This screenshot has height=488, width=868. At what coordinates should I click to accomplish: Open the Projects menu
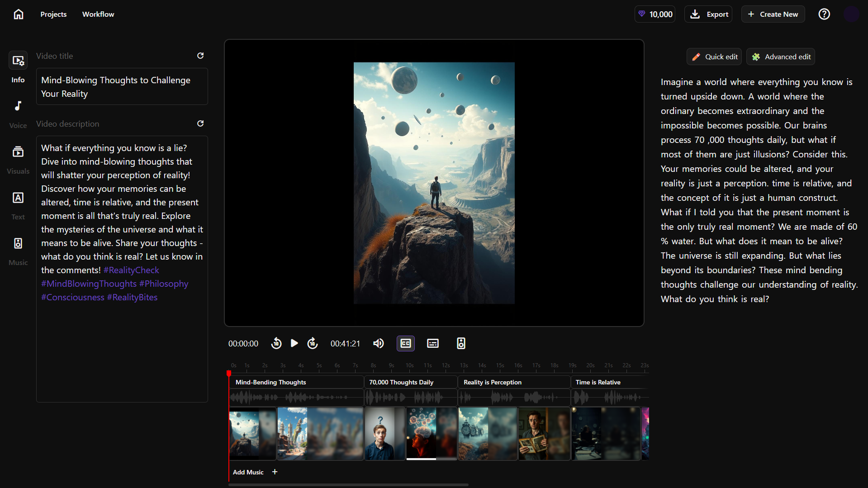(53, 14)
